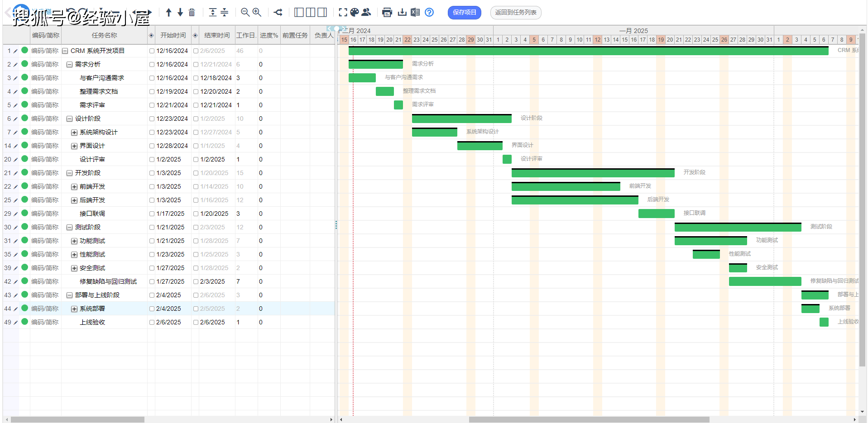Edit row 49 上线验收 via pencil icon
The width and height of the screenshot is (868, 423).
15,323
